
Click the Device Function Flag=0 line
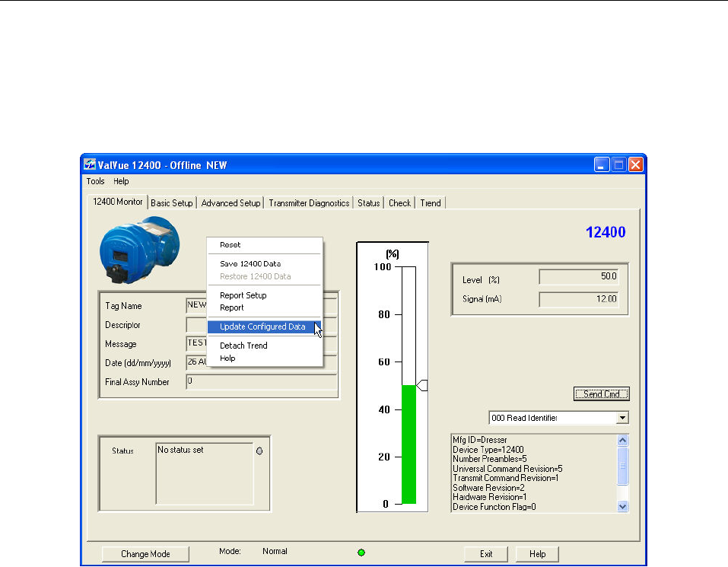click(x=494, y=507)
